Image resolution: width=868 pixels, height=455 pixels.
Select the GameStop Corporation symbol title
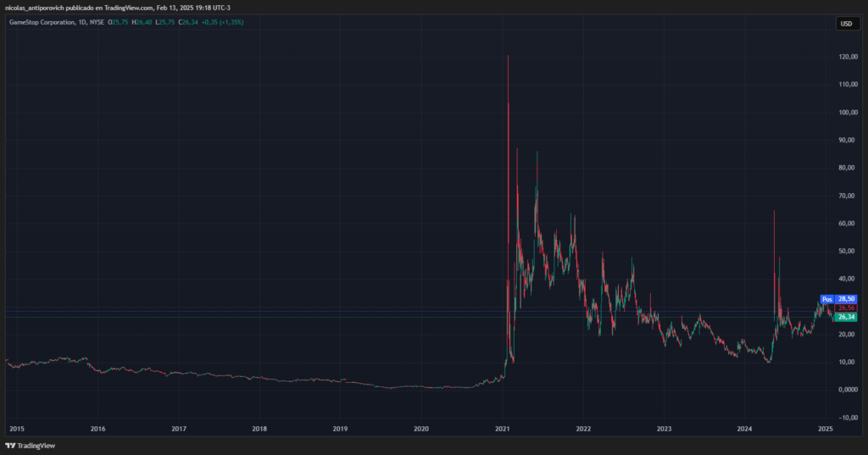tap(42, 22)
